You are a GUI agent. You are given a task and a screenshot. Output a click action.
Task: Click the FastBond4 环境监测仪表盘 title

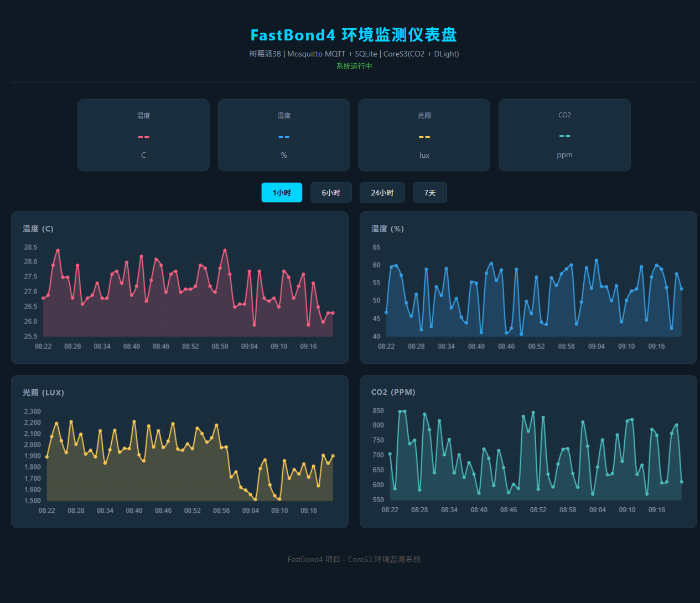coord(354,35)
